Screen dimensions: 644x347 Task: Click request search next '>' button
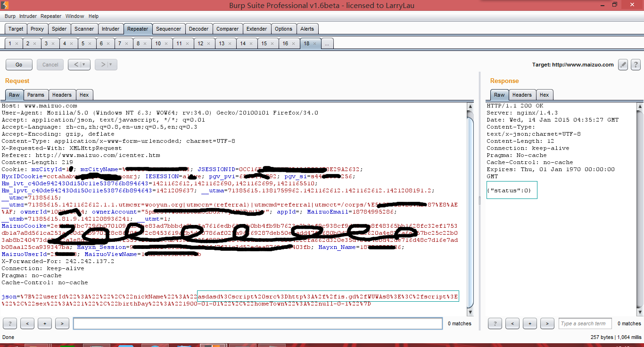pos(62,323)
